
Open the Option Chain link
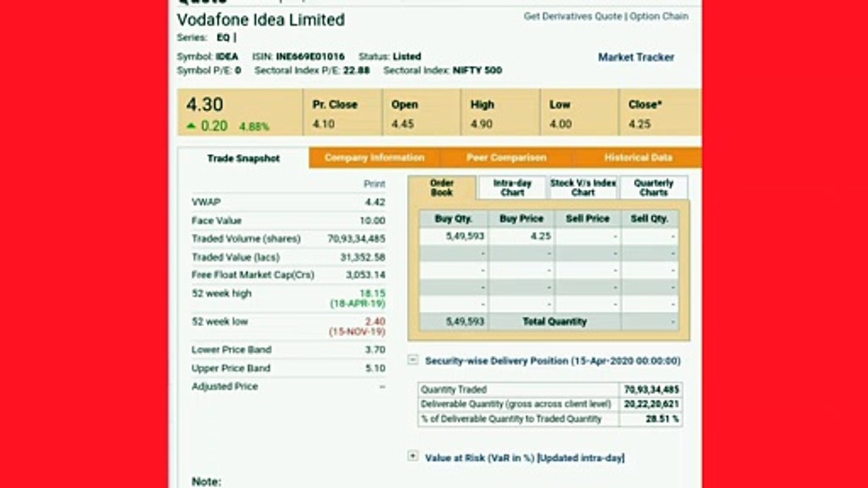click(658, 16)
